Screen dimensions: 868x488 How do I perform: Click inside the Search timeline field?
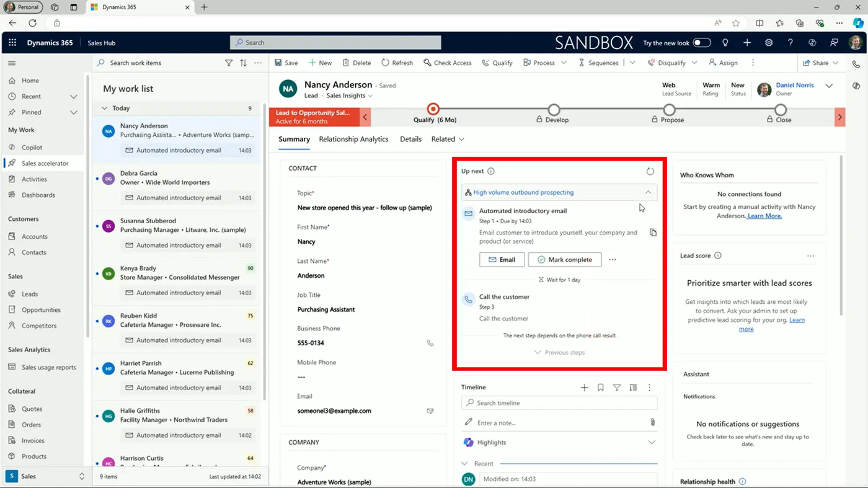point(558,402)
